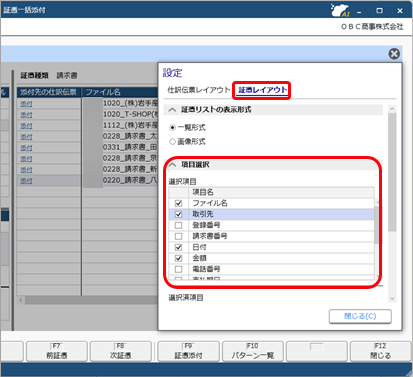
Task: Click file name 0228_請求書_新
Action: coord(130,169)
